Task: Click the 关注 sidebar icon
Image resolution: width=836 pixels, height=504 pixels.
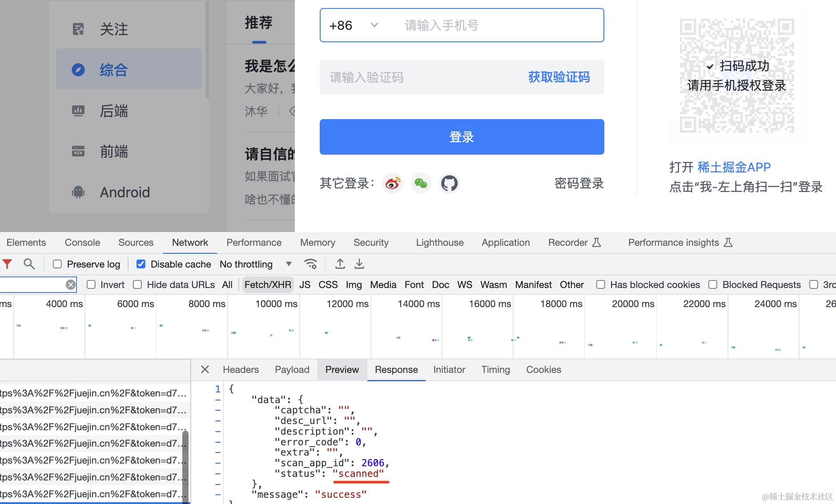Action: tap(78, 29)
